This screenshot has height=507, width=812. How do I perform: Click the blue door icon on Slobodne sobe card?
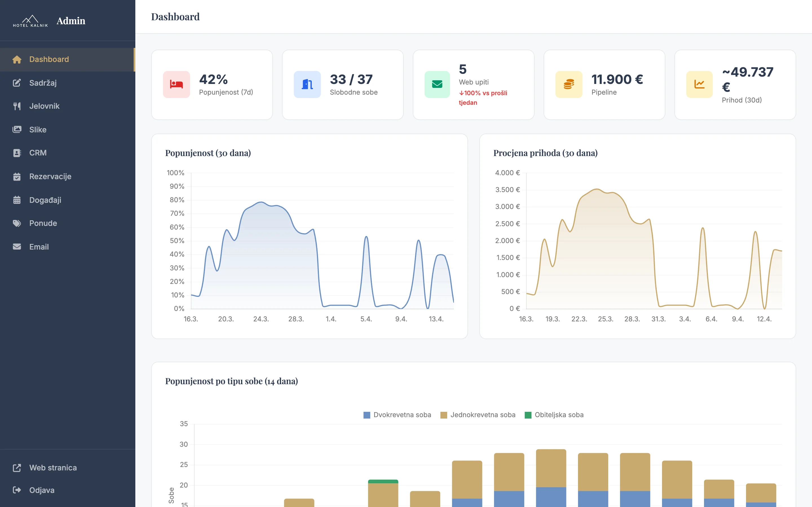pos(306,84)
